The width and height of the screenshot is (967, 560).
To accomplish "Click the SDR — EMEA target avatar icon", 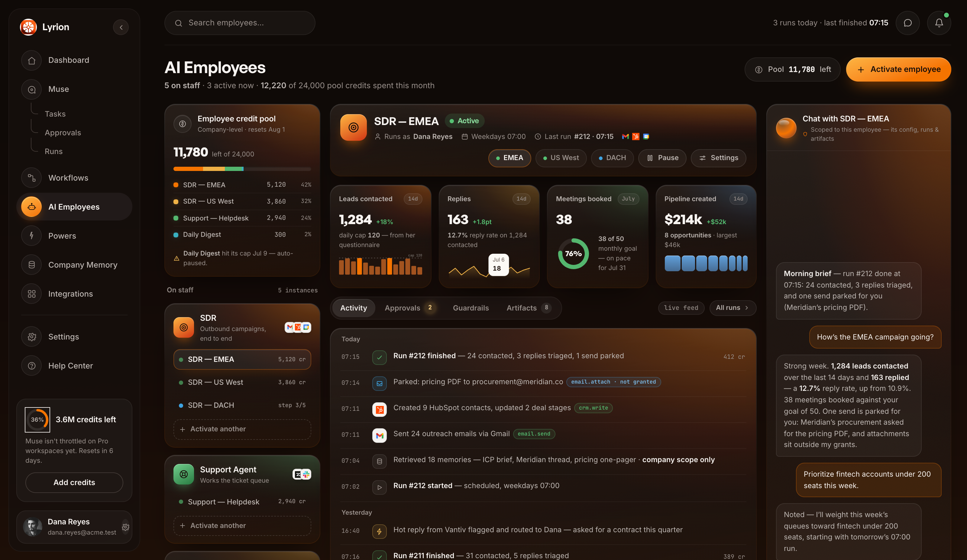I will 354,127.
